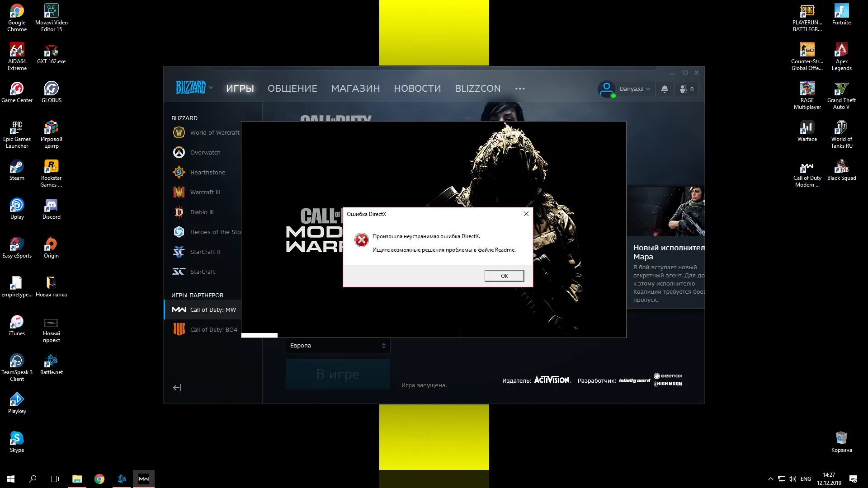Select StarCraft II in the game list
This screenshot has width=868, height=488.
[206, 252]
